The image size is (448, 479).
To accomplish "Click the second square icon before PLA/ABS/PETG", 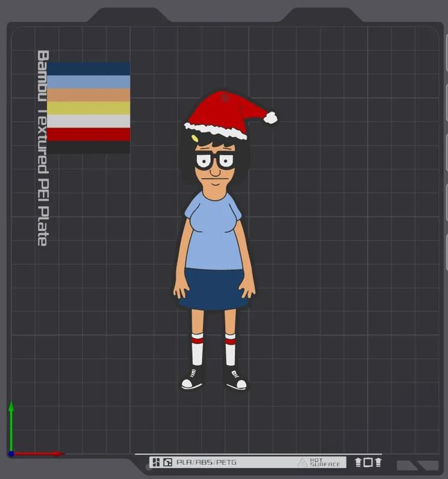I will (168, 462).
